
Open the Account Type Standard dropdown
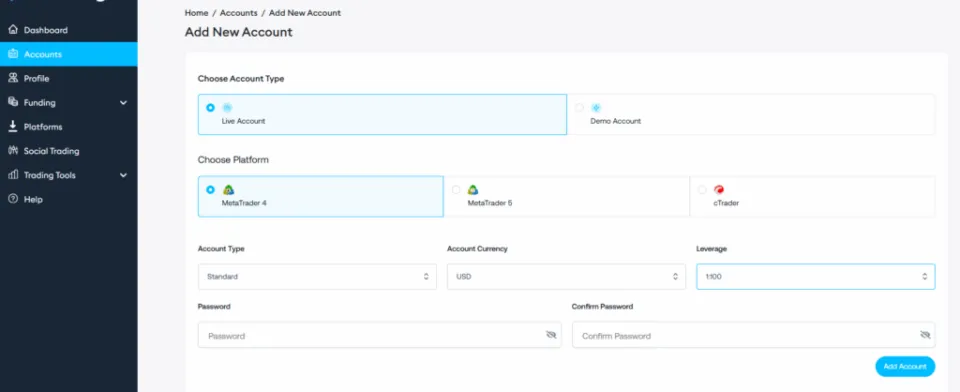pyautogui.click(x=317, y=276)
